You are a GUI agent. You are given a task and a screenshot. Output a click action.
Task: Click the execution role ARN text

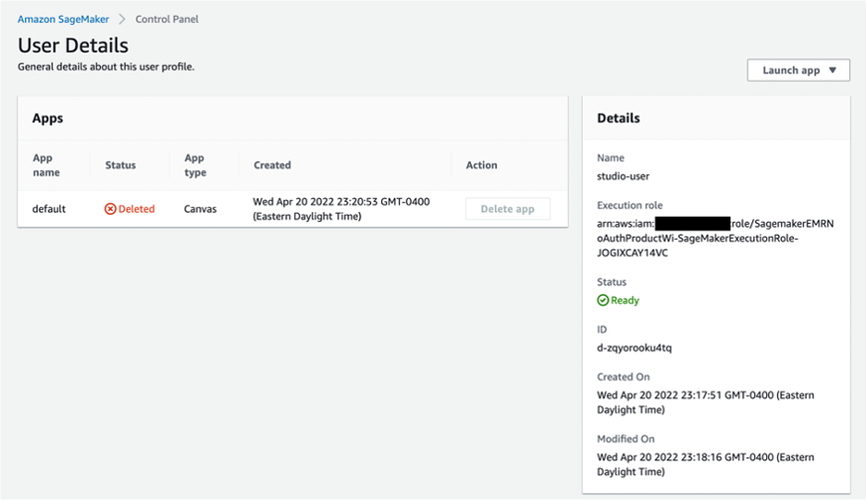click(715, 238)
